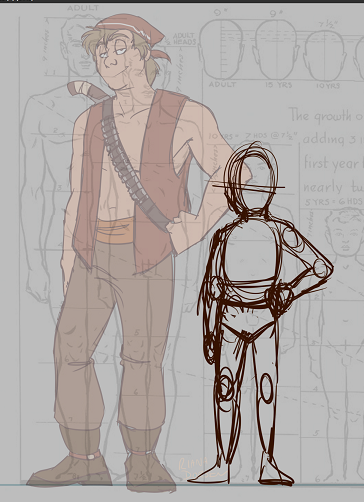Screen dimensions: 364x502
Task: Click the "ADULT HEADS" reference text
Action: 184,39
